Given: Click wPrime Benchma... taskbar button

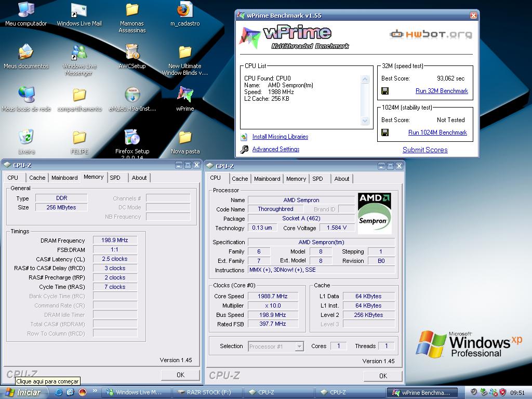Looking at the screenshot, I should [422, 393].
